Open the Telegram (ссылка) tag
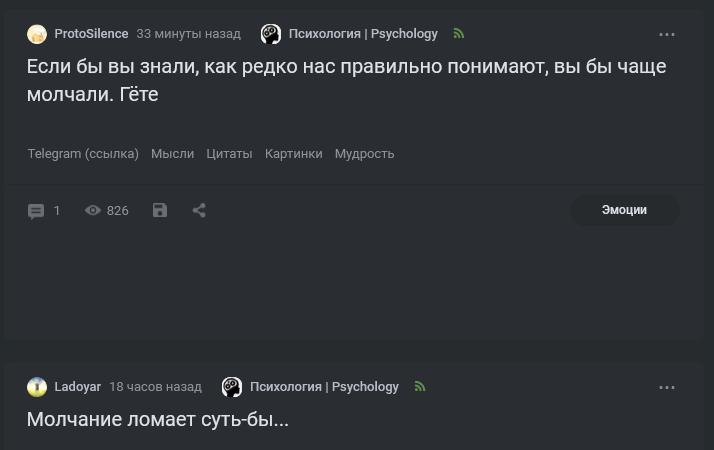Image resolution: width=714 pixels, height=450 pixels. [x=83, y=154]
